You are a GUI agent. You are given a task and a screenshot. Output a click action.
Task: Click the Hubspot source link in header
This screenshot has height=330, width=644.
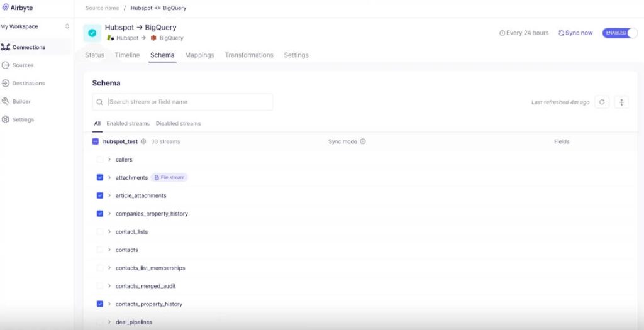[x=127, y=38]
